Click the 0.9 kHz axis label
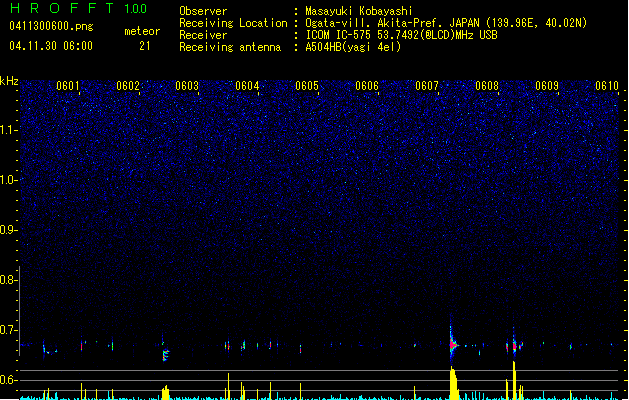The height and width of the screenshot is (400, 629). point(8,230)
